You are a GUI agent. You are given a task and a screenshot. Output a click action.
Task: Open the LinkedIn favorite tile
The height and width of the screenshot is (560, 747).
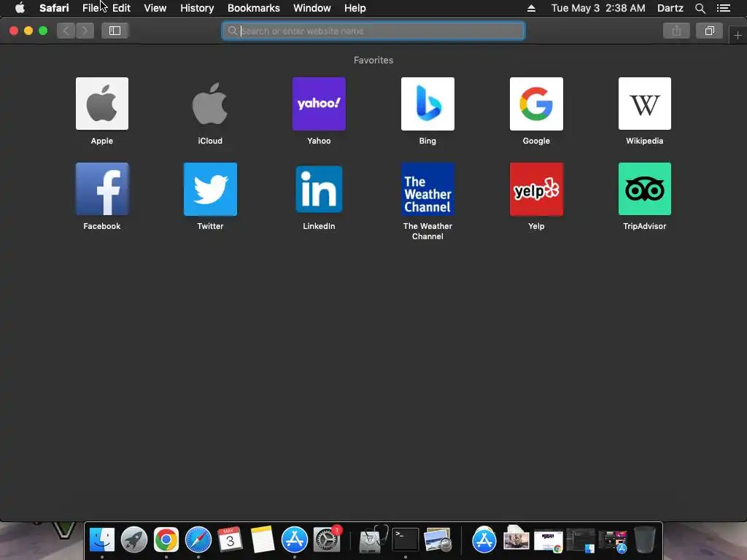click(319, 189)
